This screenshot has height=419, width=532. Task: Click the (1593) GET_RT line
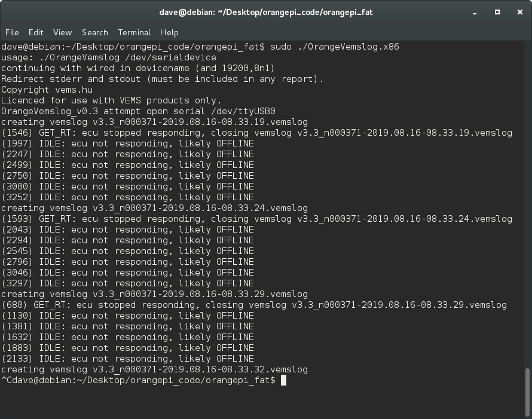click(256, 219)
